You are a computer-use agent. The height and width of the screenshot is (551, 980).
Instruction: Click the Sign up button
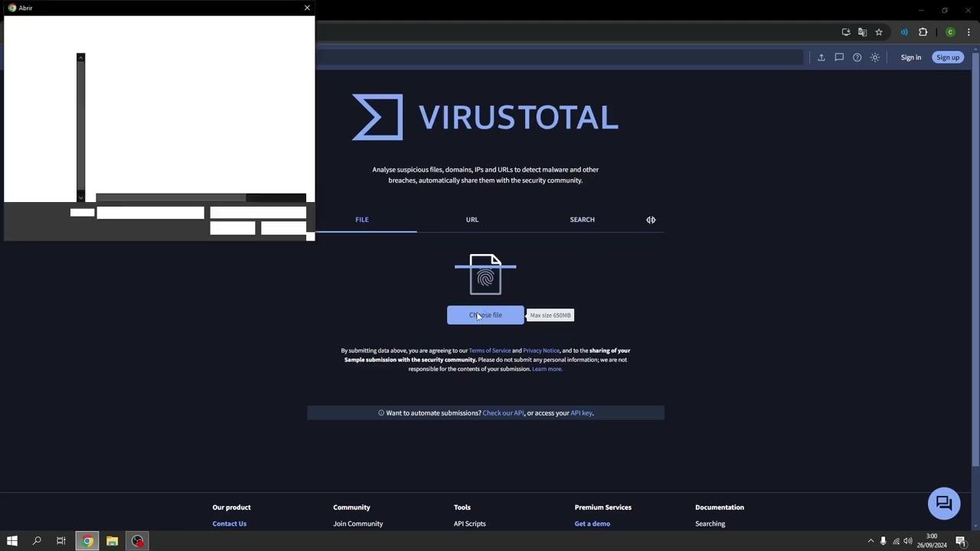948,57
